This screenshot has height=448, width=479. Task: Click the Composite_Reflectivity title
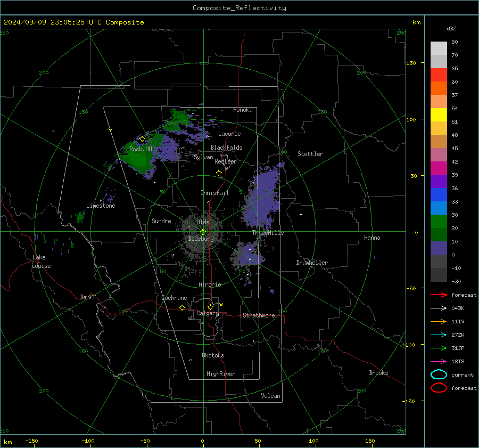[x=239, y=8]
